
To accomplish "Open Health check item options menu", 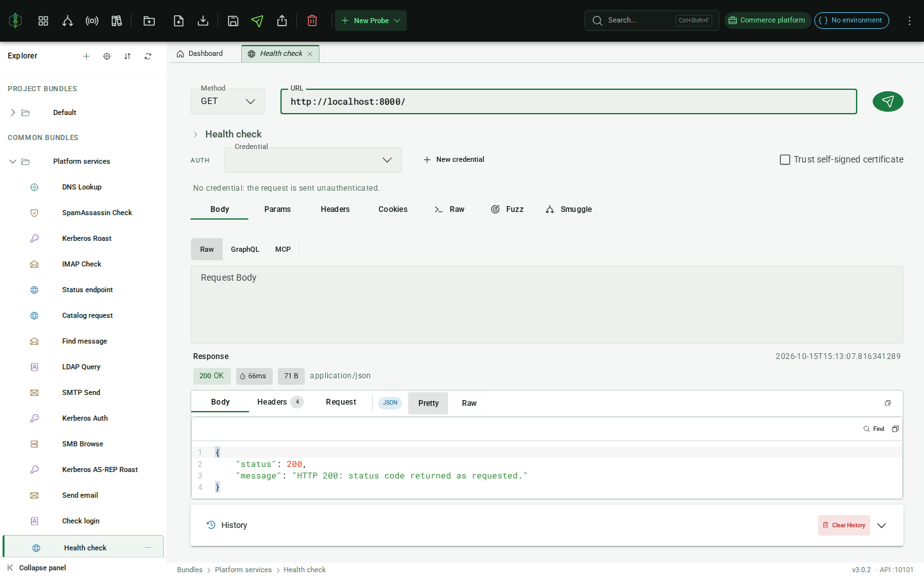I will pos(148,548).
